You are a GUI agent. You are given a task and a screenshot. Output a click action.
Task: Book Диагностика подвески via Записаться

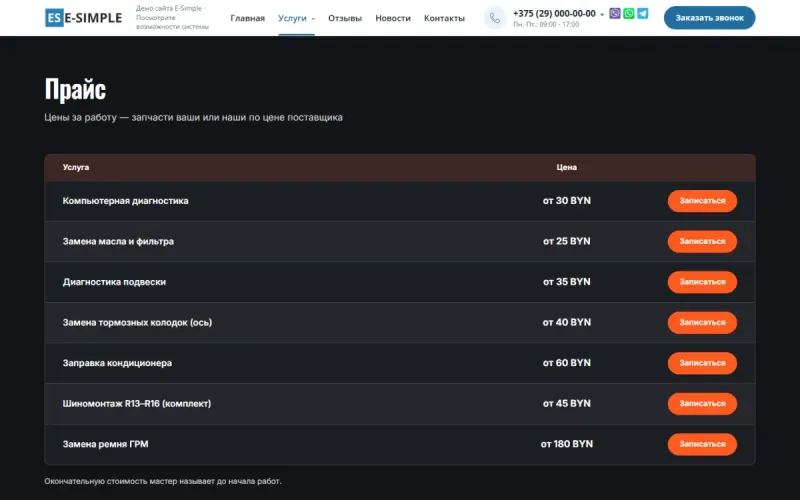[x=702, y=282]
